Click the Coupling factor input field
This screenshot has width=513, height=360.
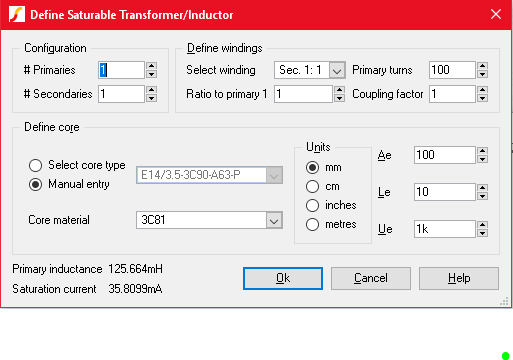(452, 94)
